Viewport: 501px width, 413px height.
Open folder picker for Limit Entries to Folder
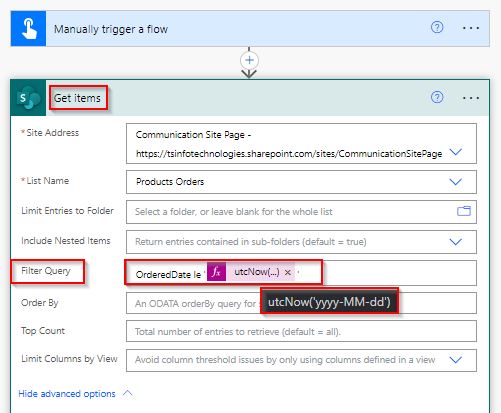click(464, 211)
